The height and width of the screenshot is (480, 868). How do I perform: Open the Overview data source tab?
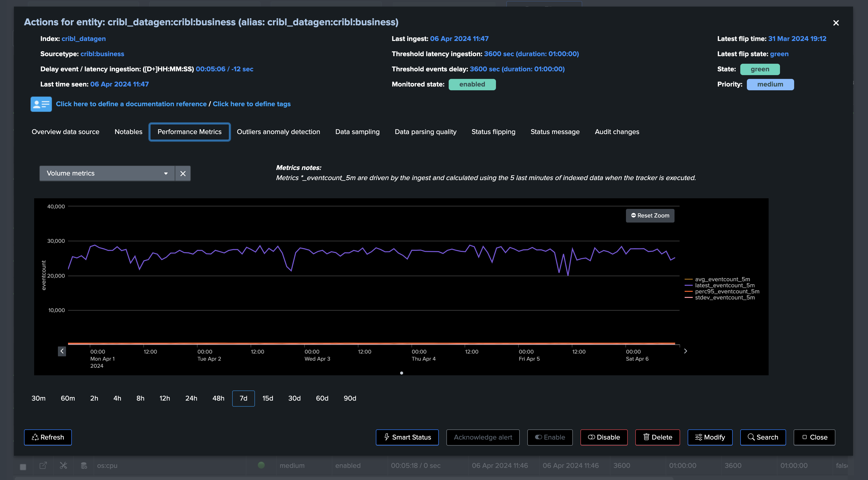(x=65, y=132)
